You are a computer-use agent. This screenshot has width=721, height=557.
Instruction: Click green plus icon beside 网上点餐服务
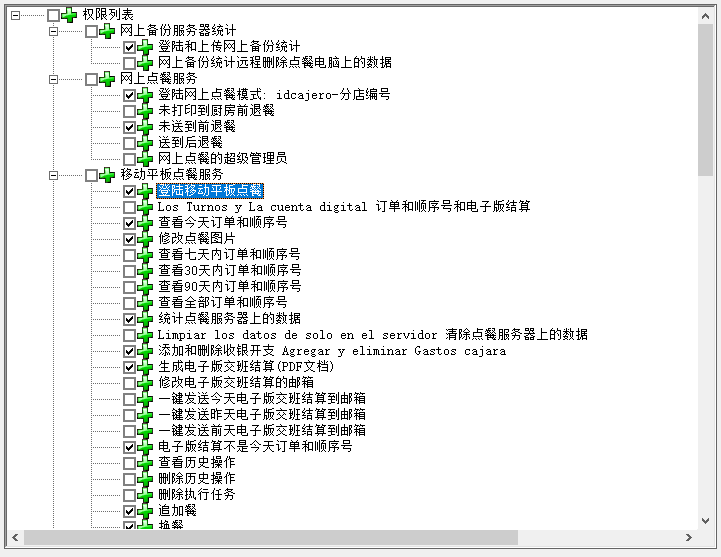pyautogui.click(x=107, y=79)
